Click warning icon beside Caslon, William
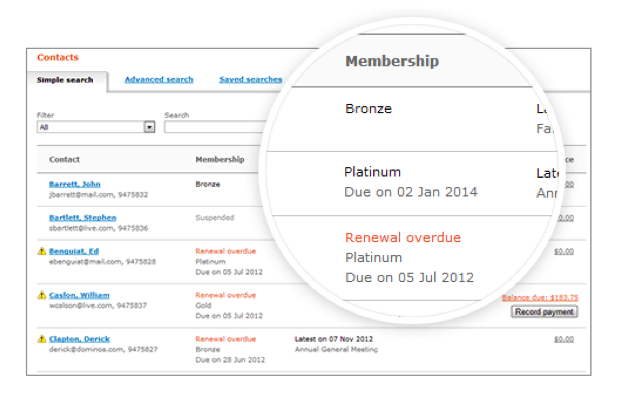 (41, 296)
